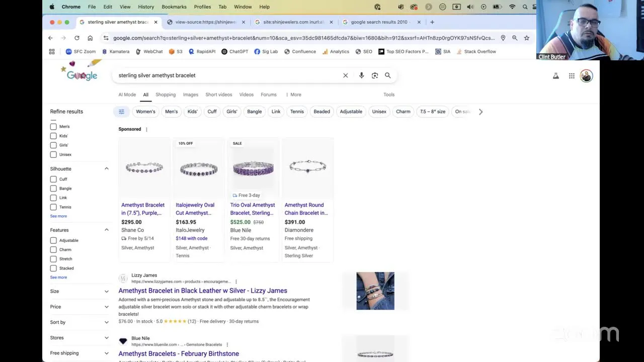Expand the Free shipping section

pyautogui.click(x=79, y=353)
